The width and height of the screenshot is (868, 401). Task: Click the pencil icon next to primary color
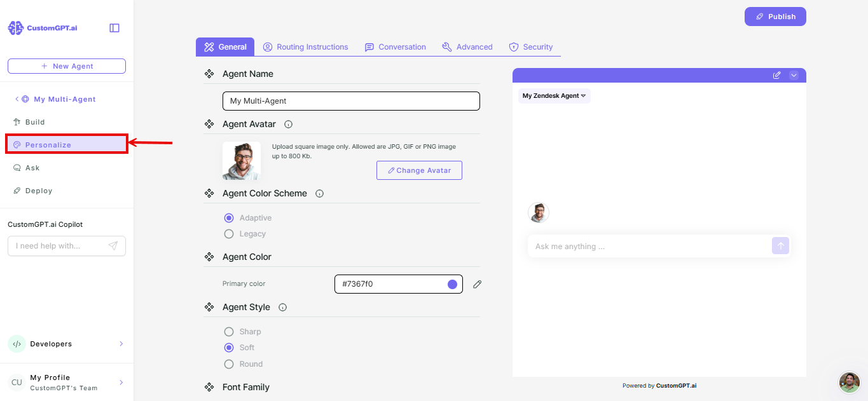[478, 284]
